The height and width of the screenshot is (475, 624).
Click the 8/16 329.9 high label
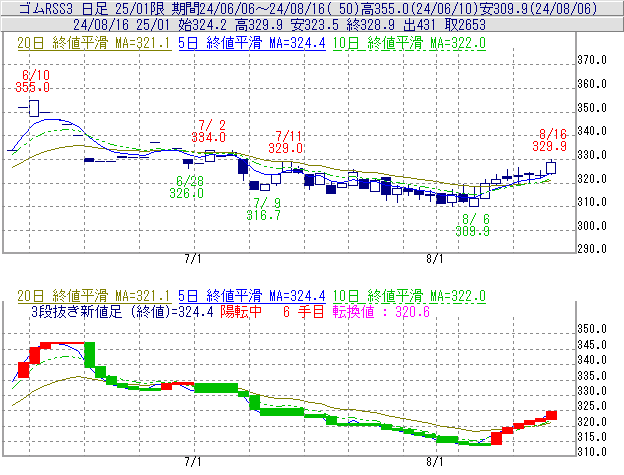click(x=550, y=140)
